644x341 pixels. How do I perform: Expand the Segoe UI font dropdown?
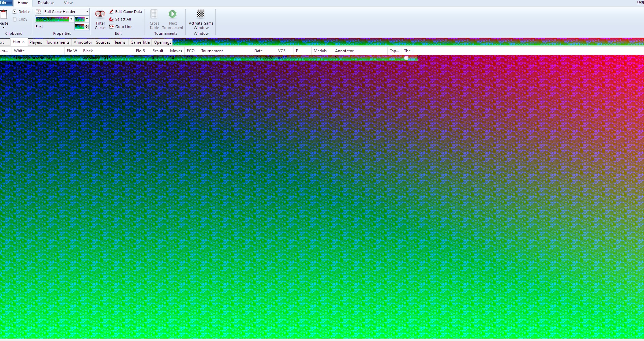(x=71, y=19)
